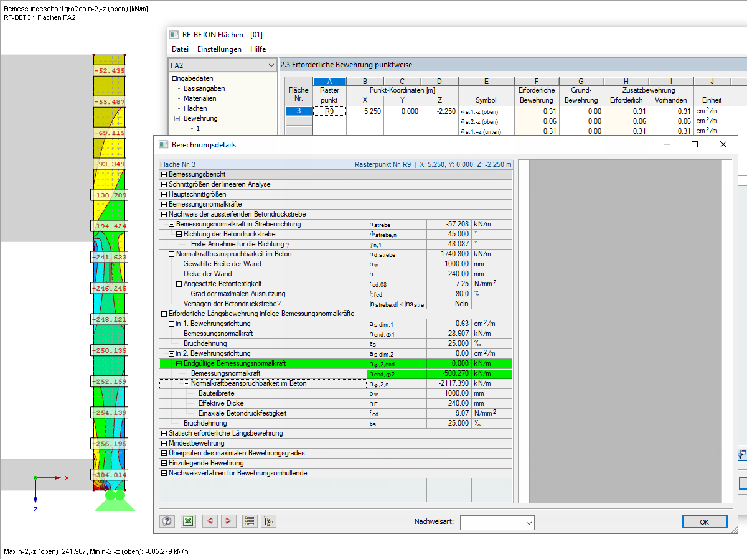Export details via the Excel icon
747x560 pixels.
188,521
